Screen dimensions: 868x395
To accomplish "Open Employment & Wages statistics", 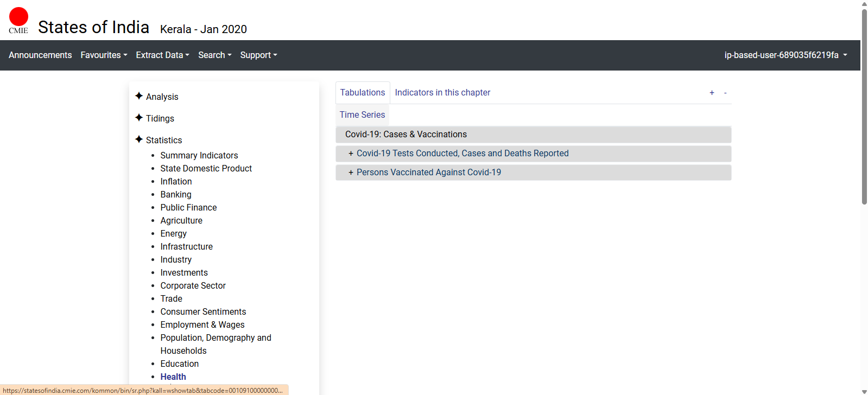I will point(202,325).
